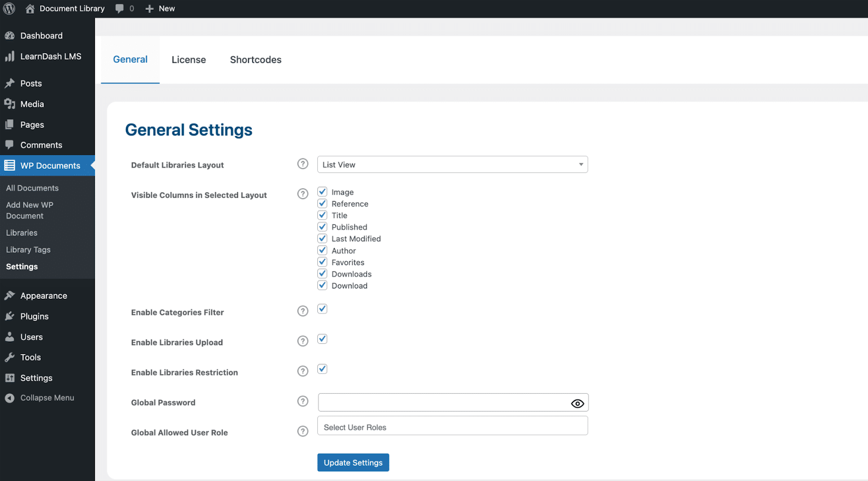Click the Plugins menu label
This screenshot has height=481, width=868.
tap(35, 316)
